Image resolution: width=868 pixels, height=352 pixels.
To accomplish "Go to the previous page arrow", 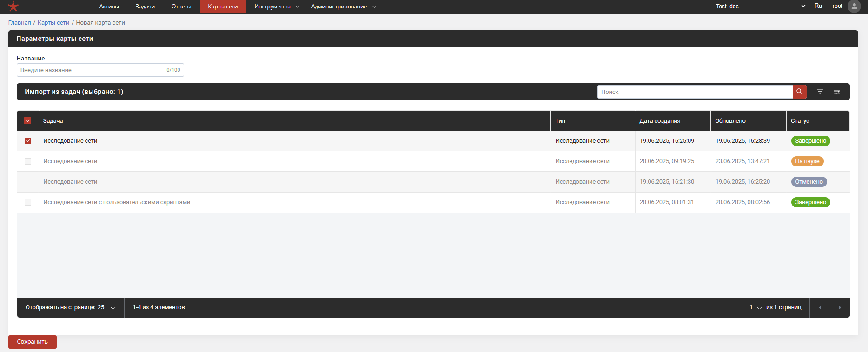I will [820, 307].
